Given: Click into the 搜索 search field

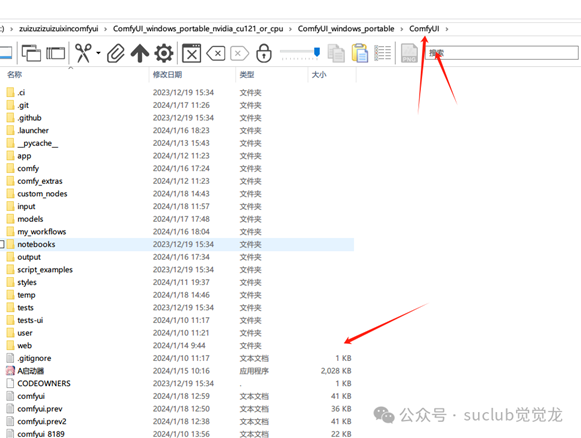Looking at the screenshot, I should click(501, 53).
